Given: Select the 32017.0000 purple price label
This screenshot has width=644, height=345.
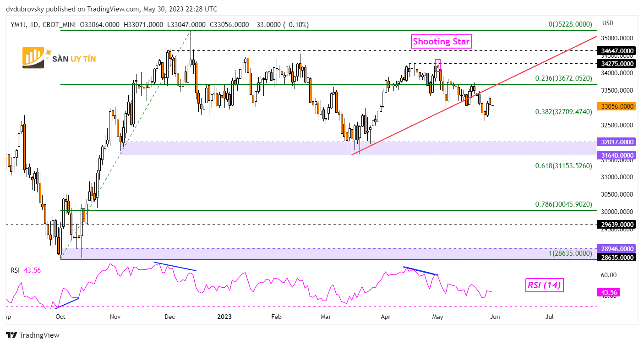Looking at the screenshot, I should (617, 142).
